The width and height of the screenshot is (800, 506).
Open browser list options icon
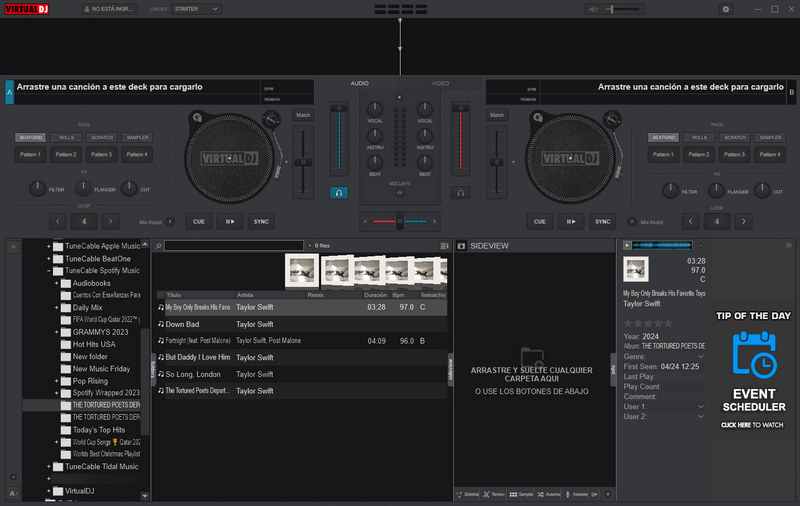(x=444, y=246)
